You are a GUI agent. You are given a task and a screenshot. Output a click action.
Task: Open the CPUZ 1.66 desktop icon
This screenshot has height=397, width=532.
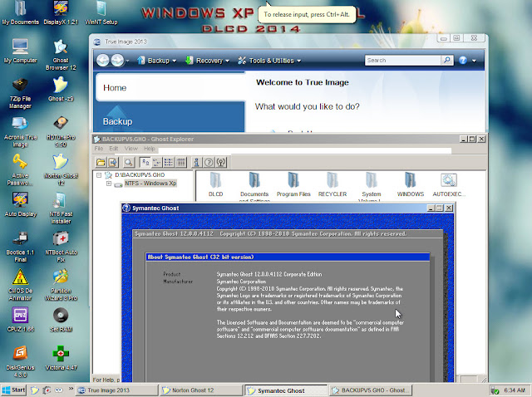pos(20,320)
